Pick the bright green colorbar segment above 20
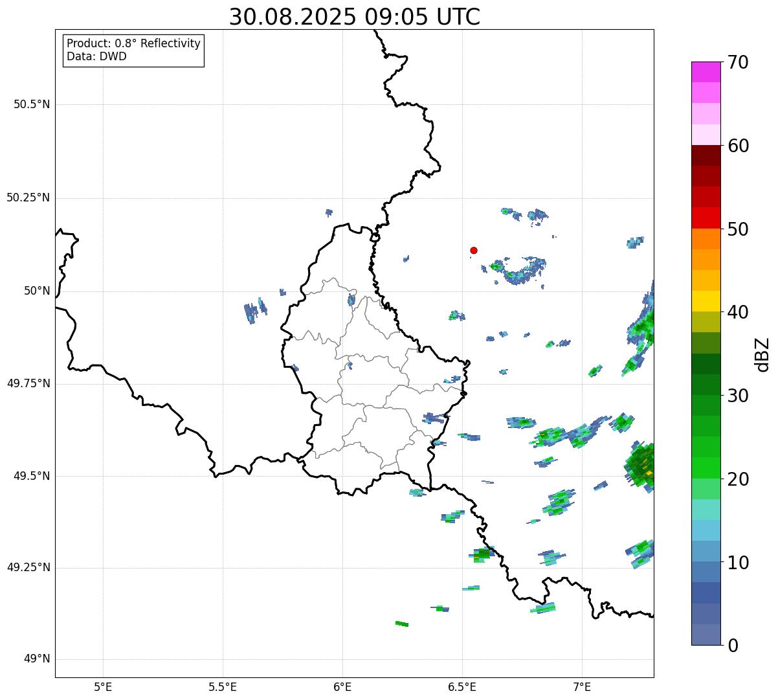 coord(706,468)
